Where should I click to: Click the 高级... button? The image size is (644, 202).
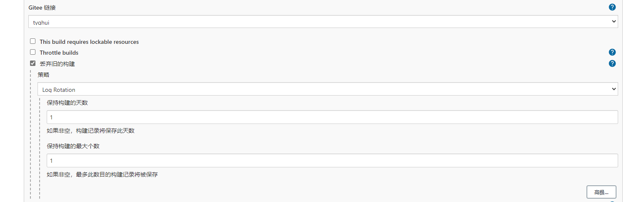point(601,192)
